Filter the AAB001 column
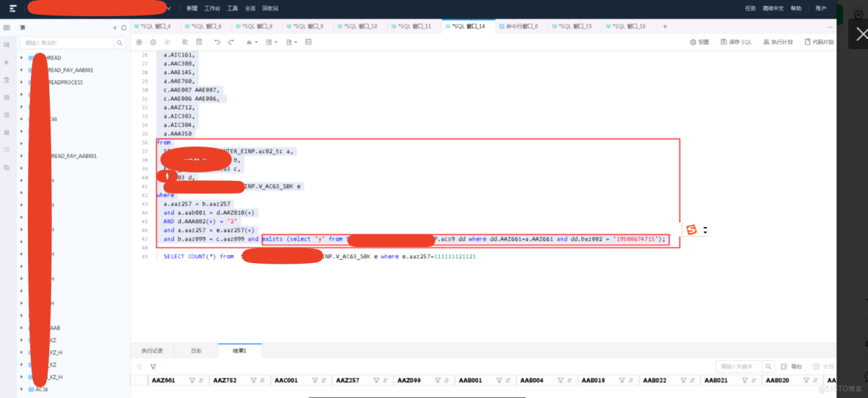868x398 pixels. pos(500,380)
